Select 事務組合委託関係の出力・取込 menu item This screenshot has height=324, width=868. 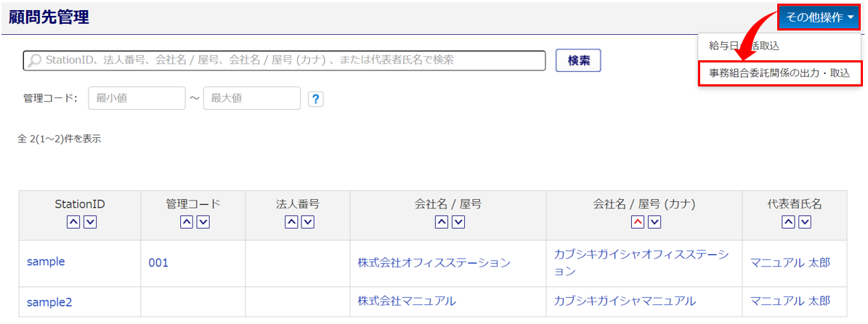779,73
